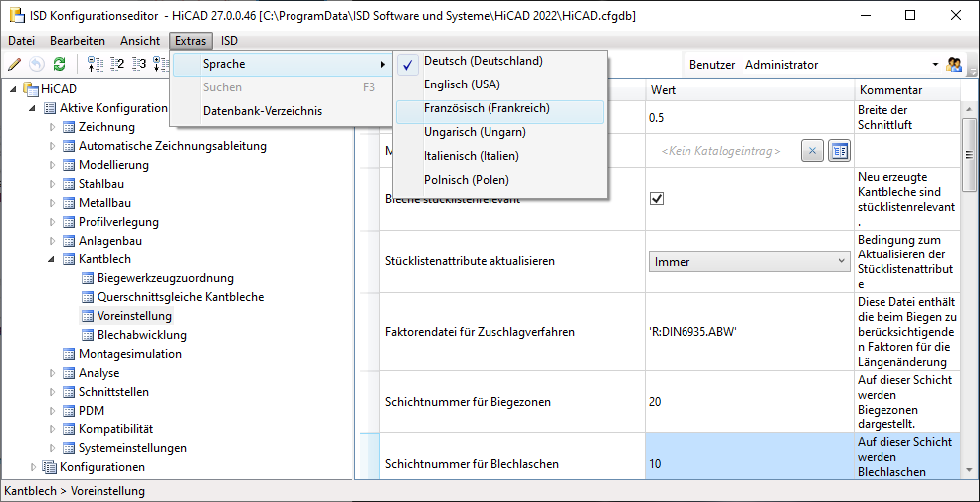Click the Wert column header
The height and width of the screenshot is (502, 980).
pyautogui.click(x=749, y=90)
